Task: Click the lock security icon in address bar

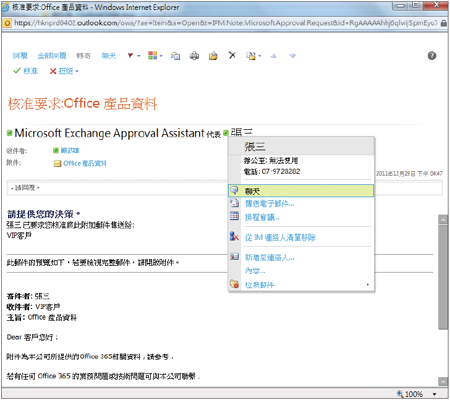Action: [x=444, y=23]
